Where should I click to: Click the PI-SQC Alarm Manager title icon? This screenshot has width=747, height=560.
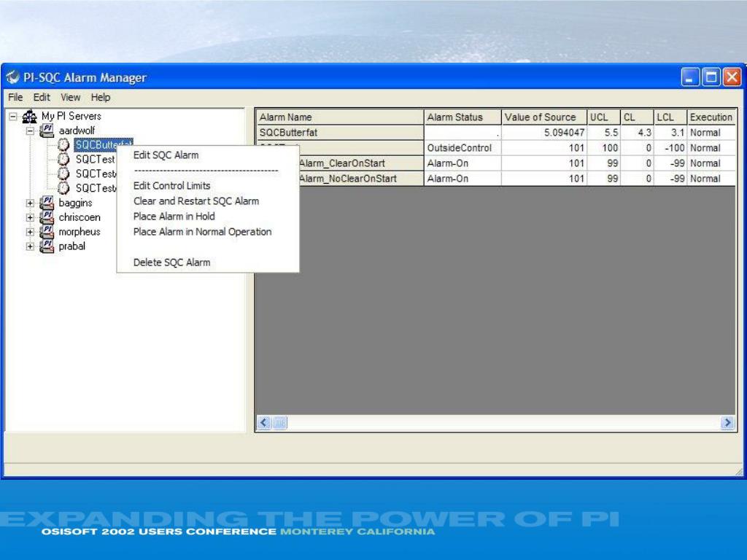click(x=12, y=77)
